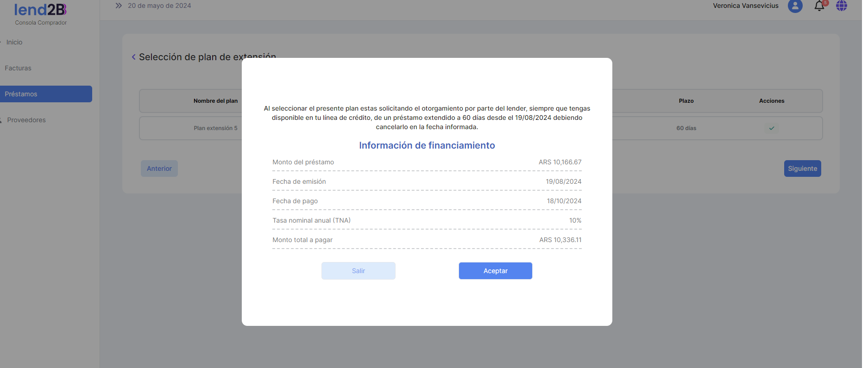This screenshot has width=868, height=368.
Task: Click the Plazo column header
Action: [686, 101]
